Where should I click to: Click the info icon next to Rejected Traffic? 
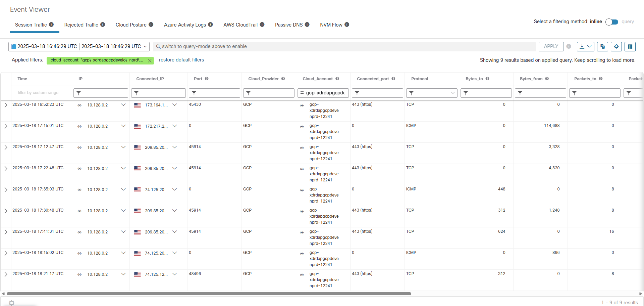(x=103, y=25)
